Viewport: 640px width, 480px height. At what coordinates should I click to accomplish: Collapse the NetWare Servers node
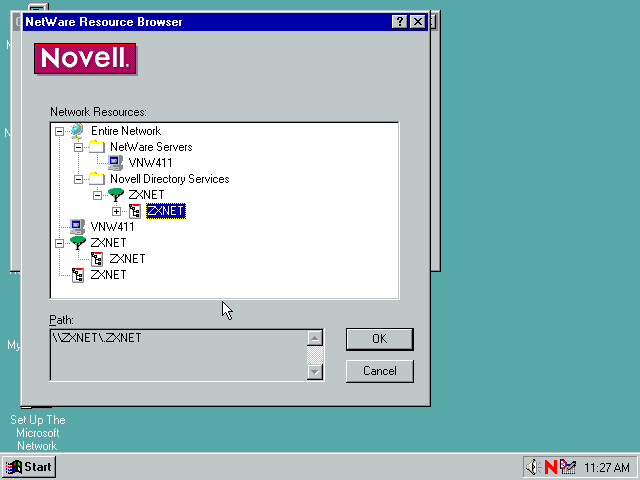tap(78, 147)
